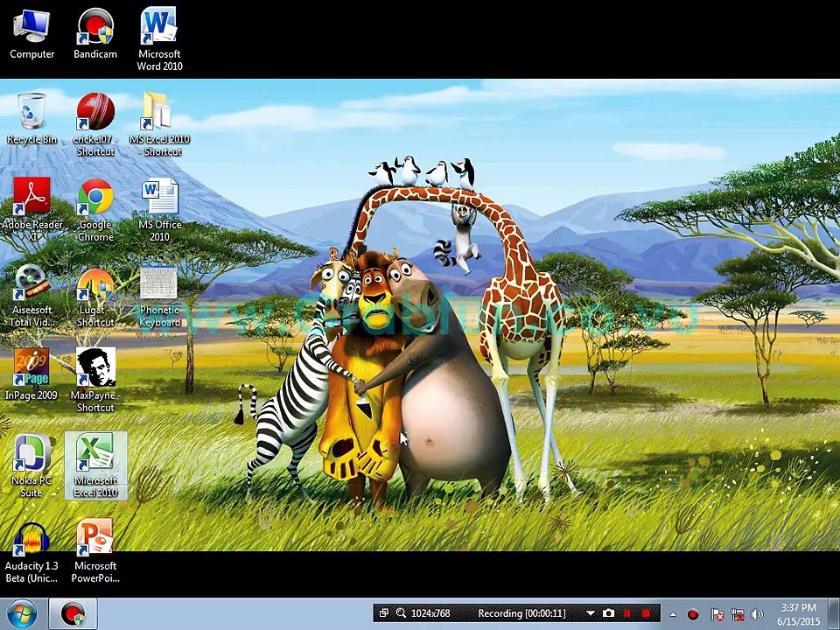Open the network status tray icon
The height and width of the screenshot is (630, 840).
click(x=738, y=614)
